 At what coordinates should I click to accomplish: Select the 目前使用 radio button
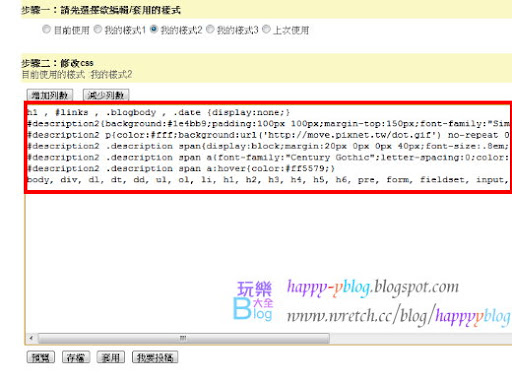point(46,29)
